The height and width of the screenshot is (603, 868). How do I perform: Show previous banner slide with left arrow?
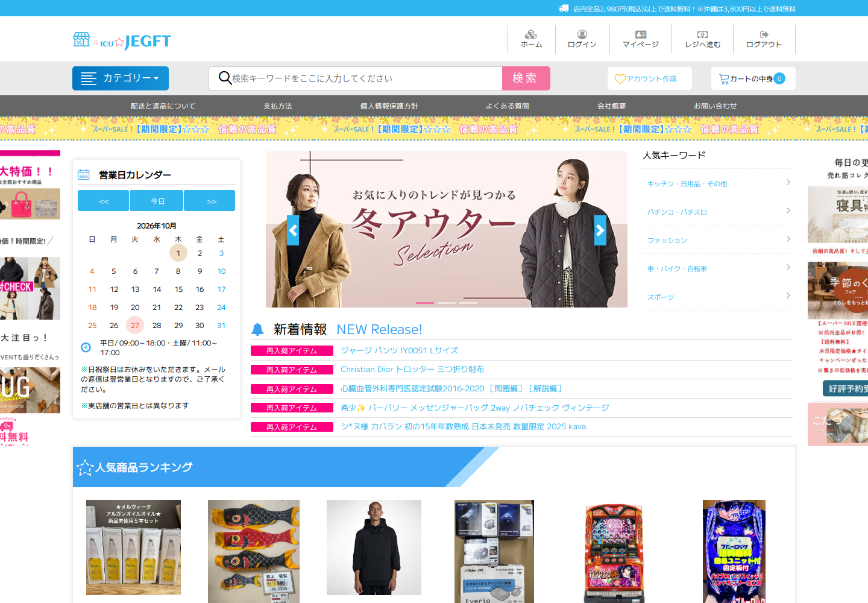pos(293,230)
